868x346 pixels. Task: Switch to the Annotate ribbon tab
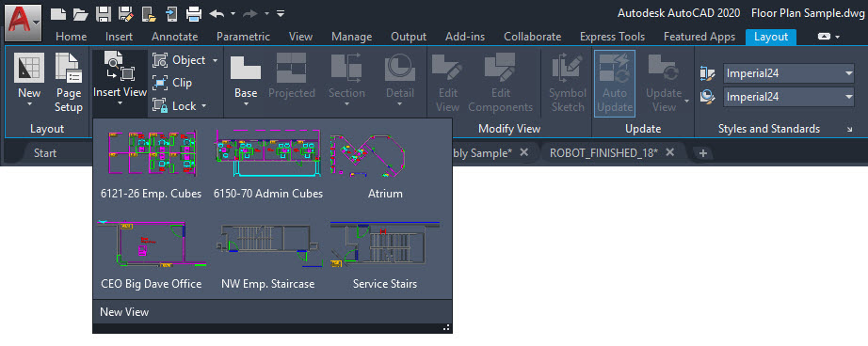(175, 37)
